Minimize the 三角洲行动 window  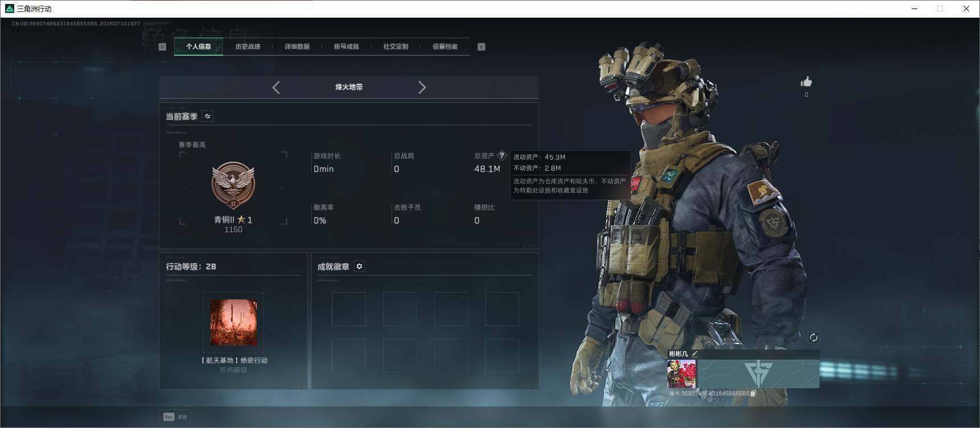pos(915,9)
